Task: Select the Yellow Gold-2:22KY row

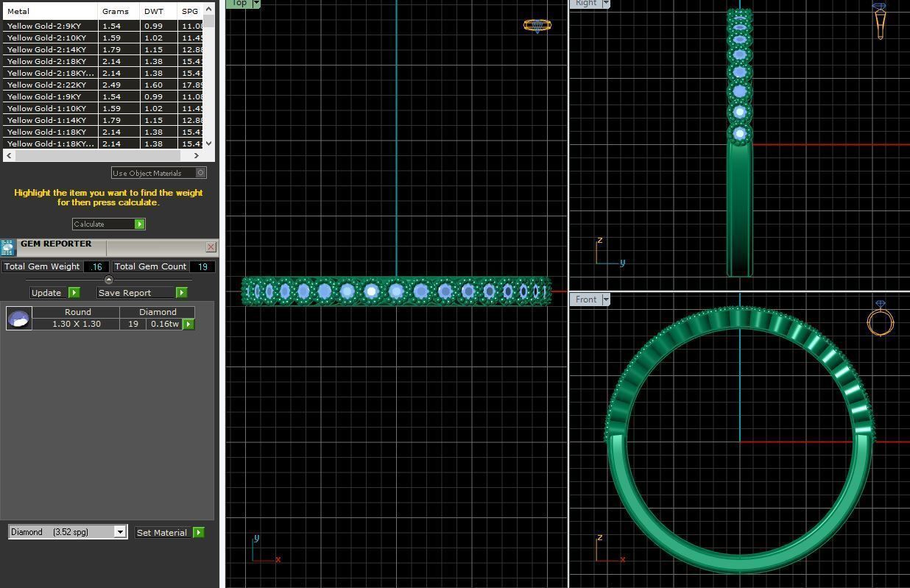Action: 103,85
